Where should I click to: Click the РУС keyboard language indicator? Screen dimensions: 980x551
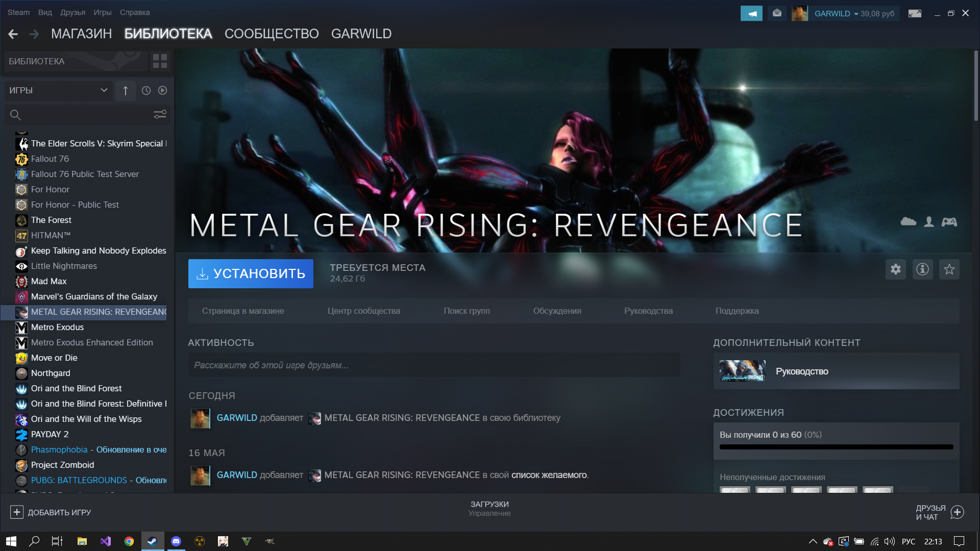(909, 541)
